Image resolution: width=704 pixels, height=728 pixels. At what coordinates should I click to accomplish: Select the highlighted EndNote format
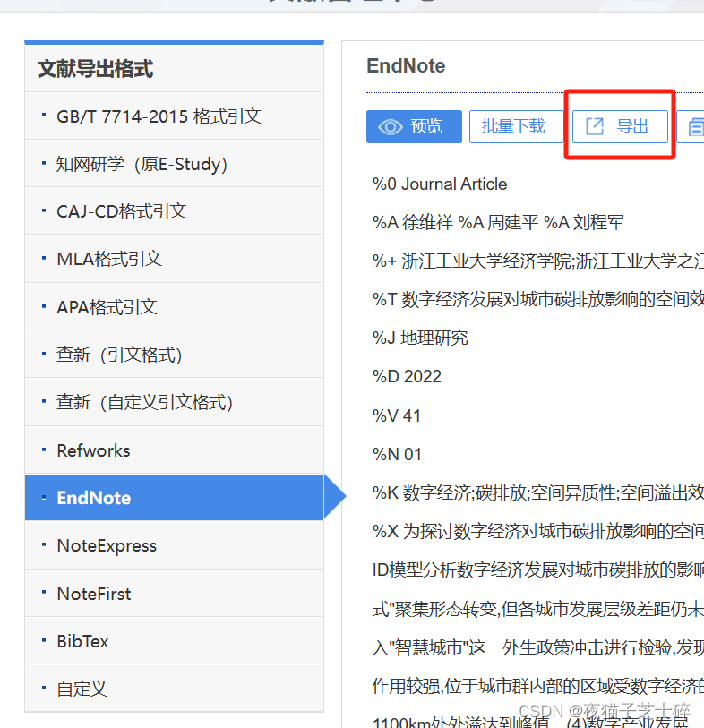174,498
